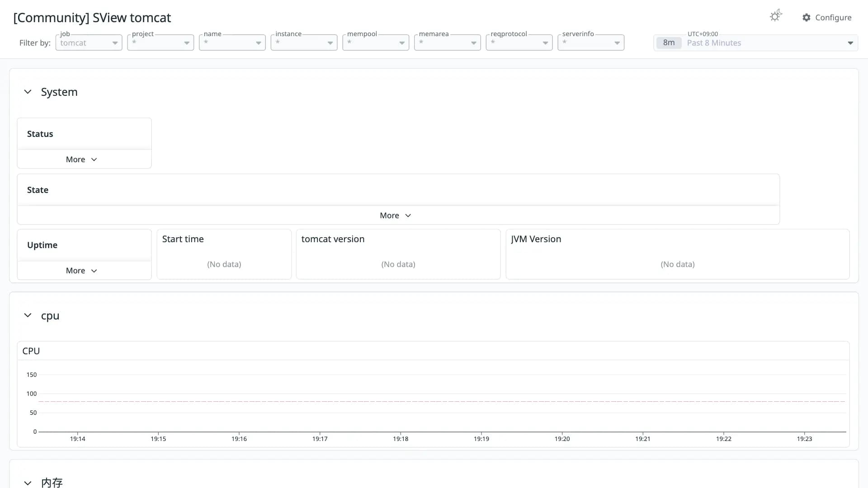The image size is (868, 488).
Task: Open the instance filter dropdown
Action: click(304, 43)
